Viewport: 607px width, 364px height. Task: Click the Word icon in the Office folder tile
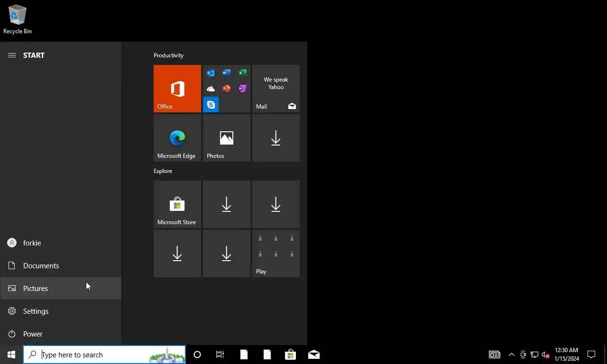227,73
